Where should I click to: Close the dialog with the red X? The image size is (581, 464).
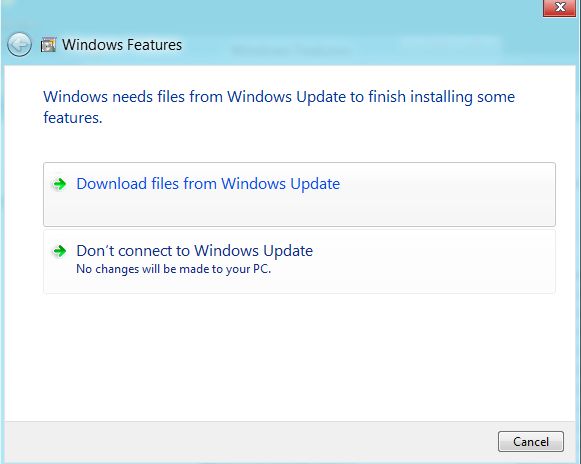560,7
